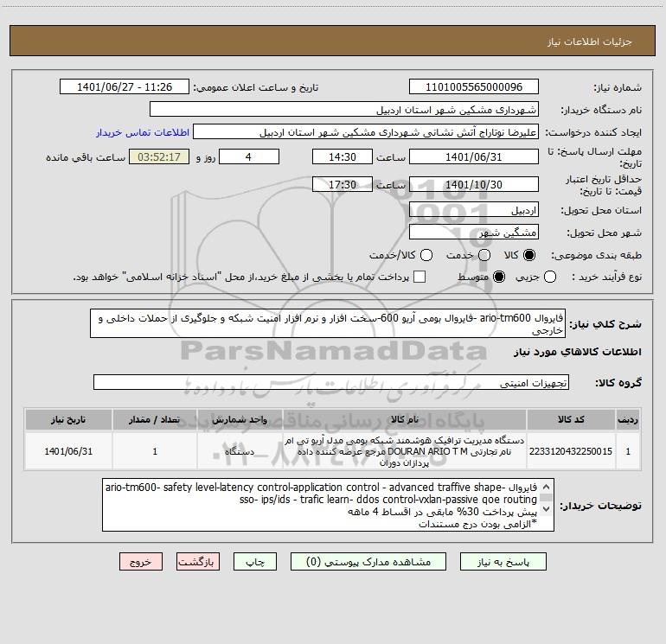Open the اطلاعات تماس خریدار link
Image resolution: width=666 pixels, height=644 pixels.
coord(143,132)
